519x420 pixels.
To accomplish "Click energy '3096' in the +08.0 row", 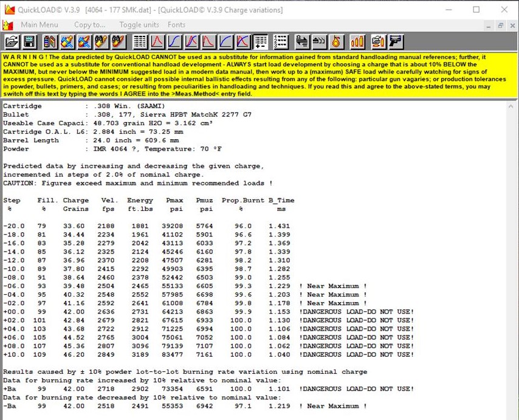I will (140, 346).
